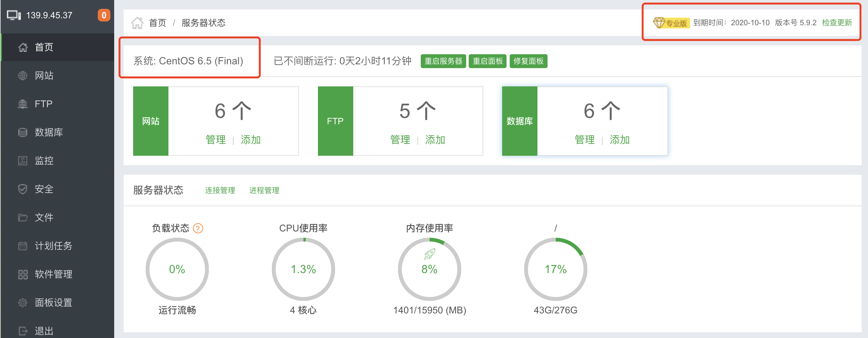This screenshot has width=868, height=338.
Task: Click the professional edition diamond badge
Action: [671, 23]
